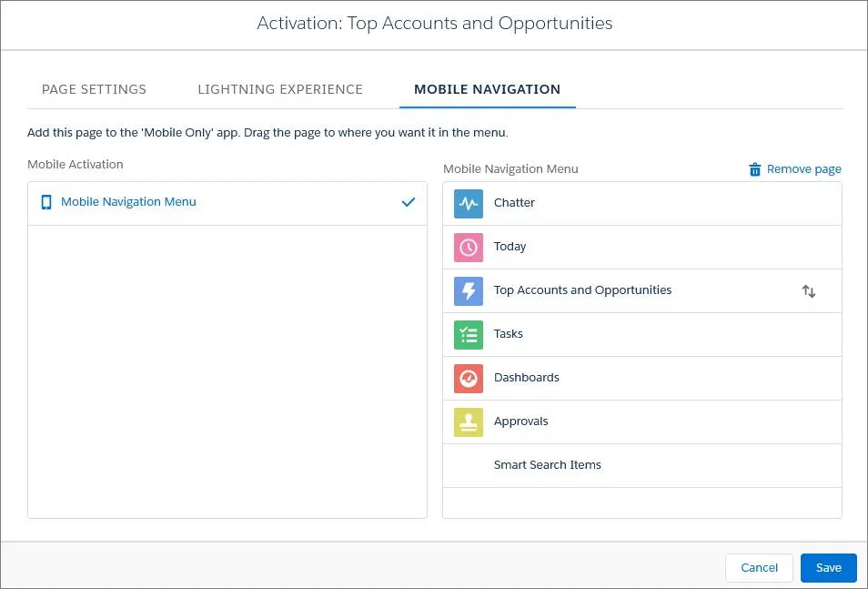The width and height of the screenshot is (868, 589).
Task: Select Mobile Navigation Menu under Mobile Activation
Action: pyautogui.click(x=127, y=201)
